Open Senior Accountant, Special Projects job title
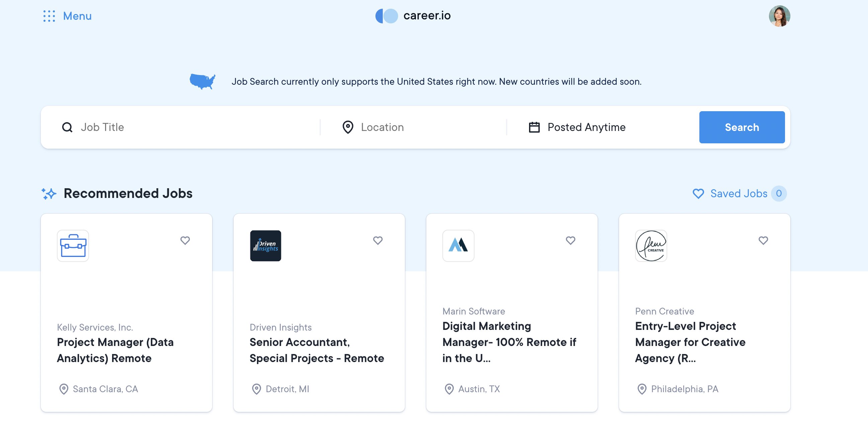 [x=317, y=350]
